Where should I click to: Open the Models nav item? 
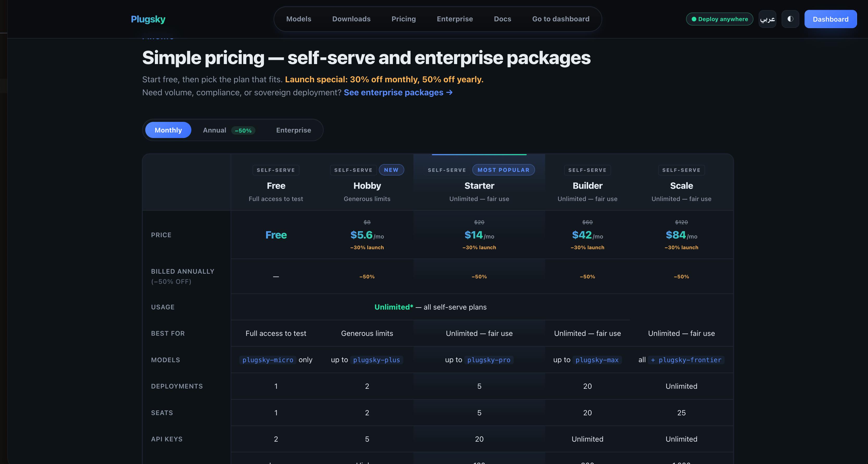[x=299, y=19]
